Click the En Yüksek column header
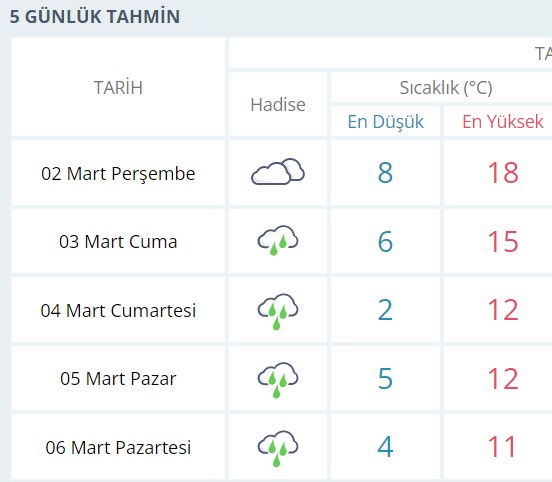Image resolution: width=552 pixels, height=482 pixels. pos(503,121)
